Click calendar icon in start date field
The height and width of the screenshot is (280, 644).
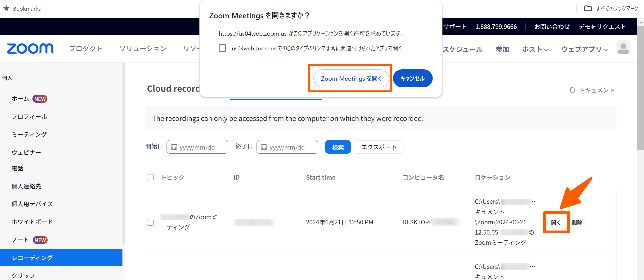click(x=174, y=147)
